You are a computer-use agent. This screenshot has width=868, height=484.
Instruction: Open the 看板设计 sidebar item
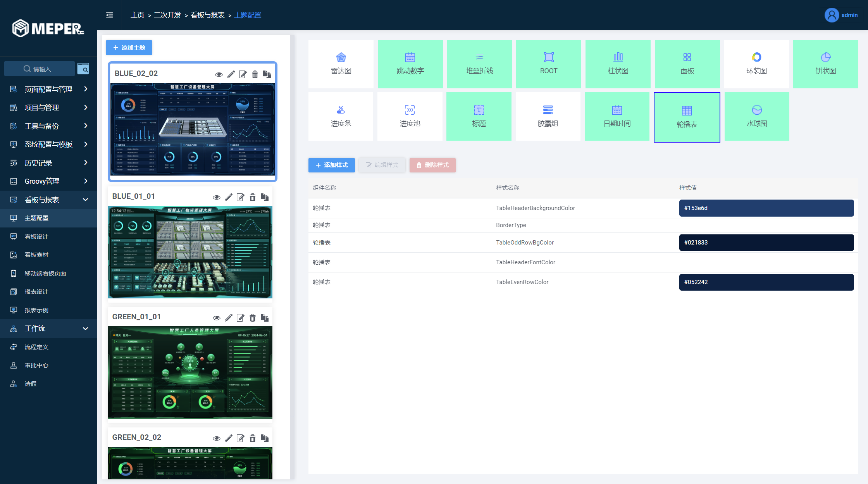click(48, 236)
